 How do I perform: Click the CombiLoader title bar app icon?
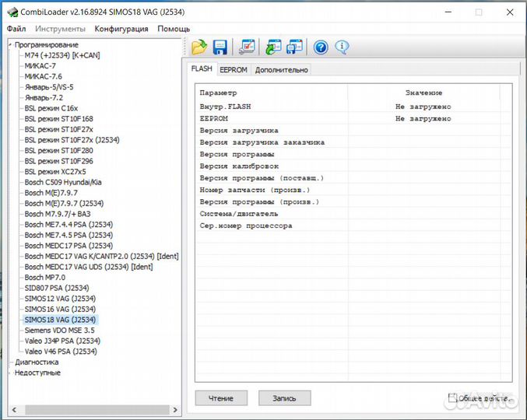(12, 12)
